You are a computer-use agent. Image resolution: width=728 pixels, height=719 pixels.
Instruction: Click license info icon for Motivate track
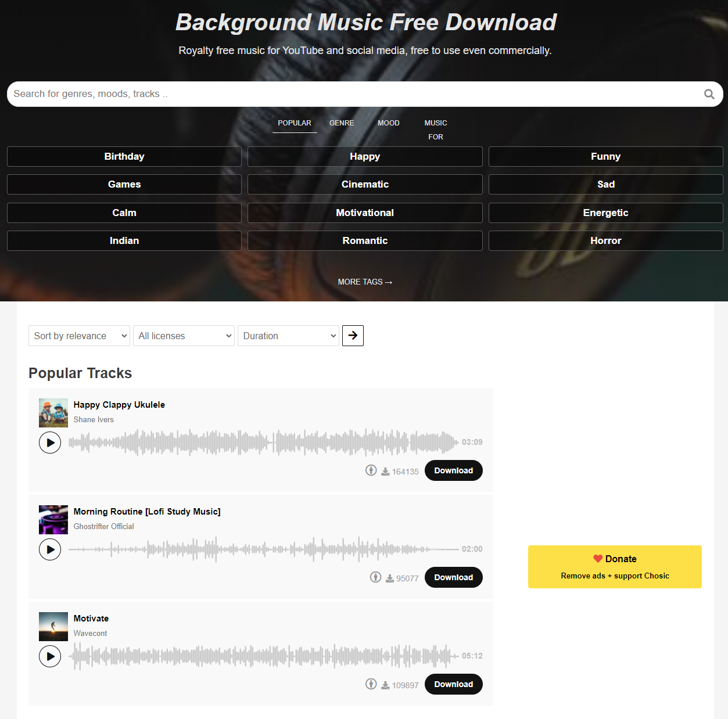point(371,684)
